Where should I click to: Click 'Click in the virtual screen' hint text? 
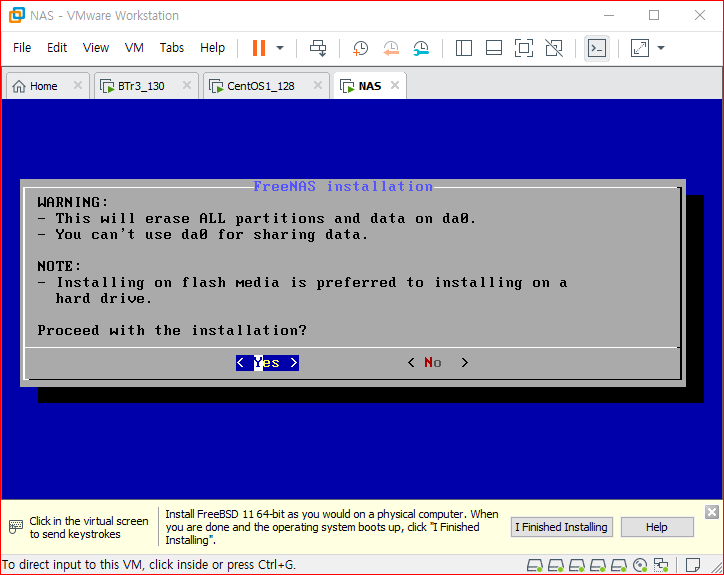pos(89,527)
